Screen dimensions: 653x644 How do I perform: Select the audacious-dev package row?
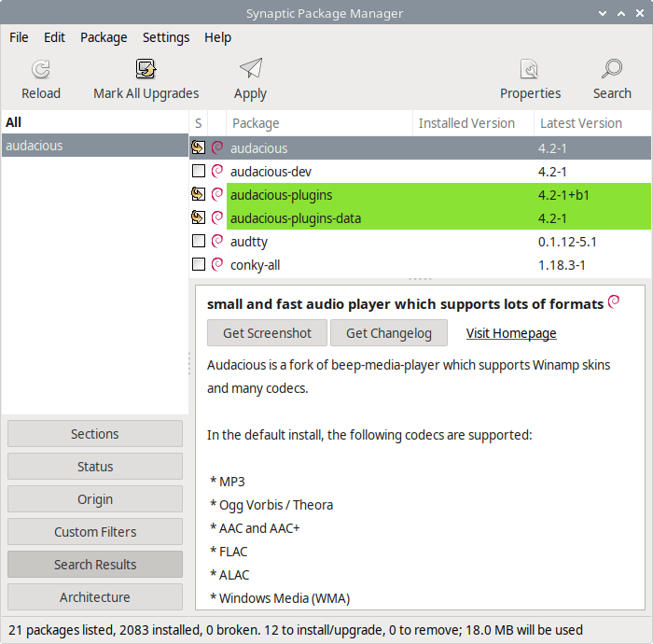tap(420, 171)
